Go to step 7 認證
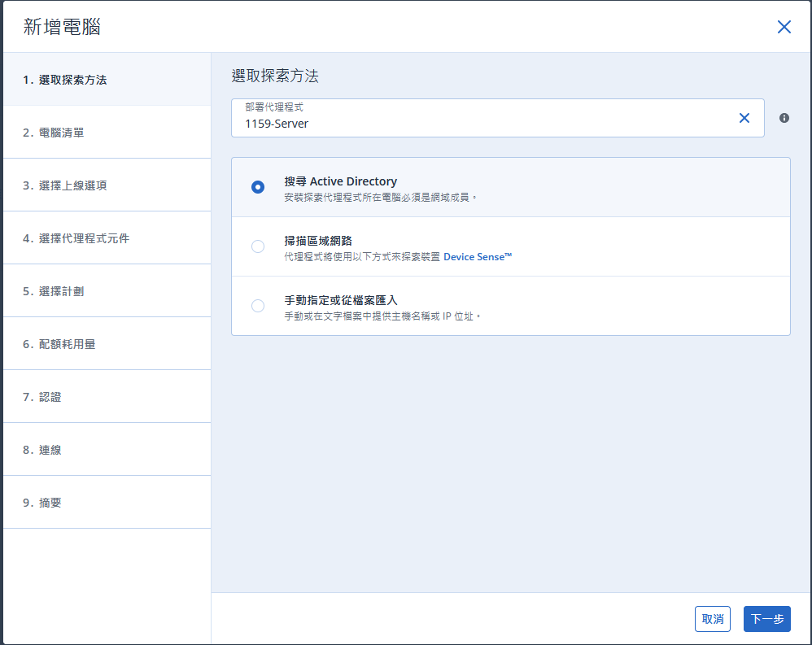The height and width of the screenshot is (645, 812). [107, 397]
